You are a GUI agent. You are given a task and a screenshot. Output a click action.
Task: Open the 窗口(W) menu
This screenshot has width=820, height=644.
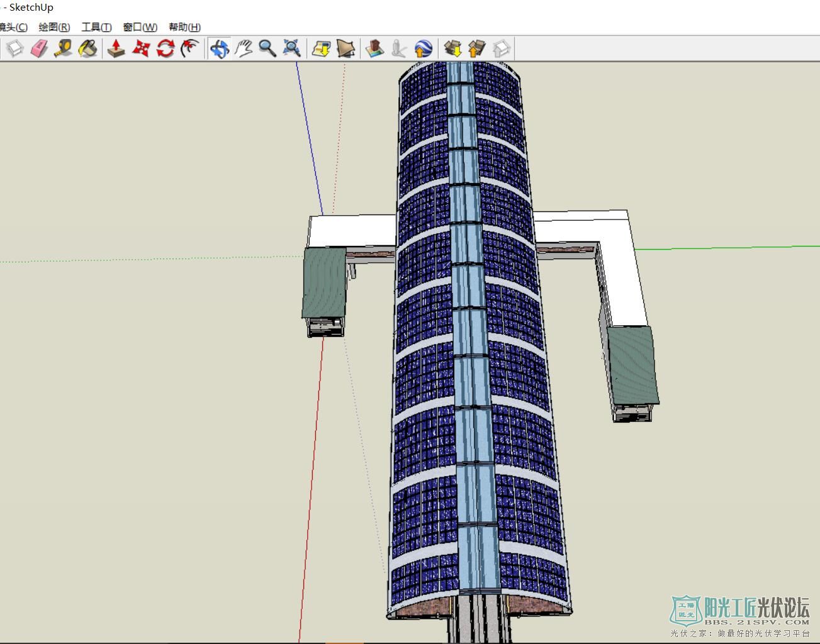pos(140,27)
